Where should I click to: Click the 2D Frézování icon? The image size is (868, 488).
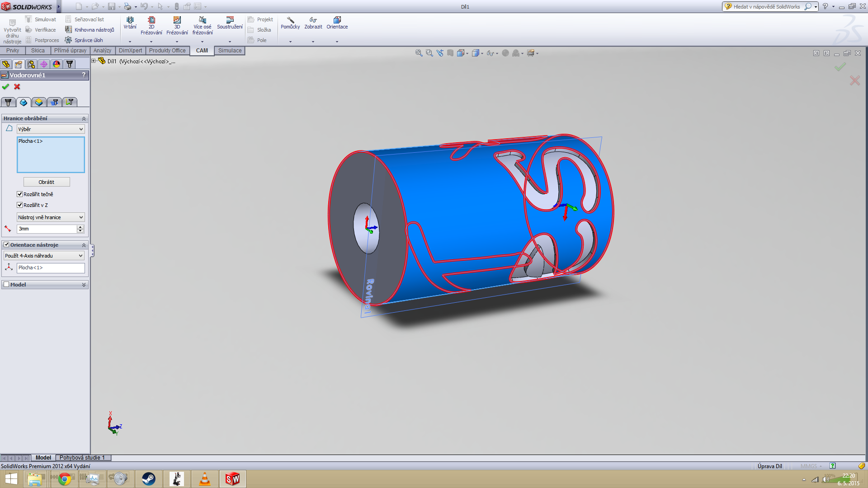click(151, 23)
